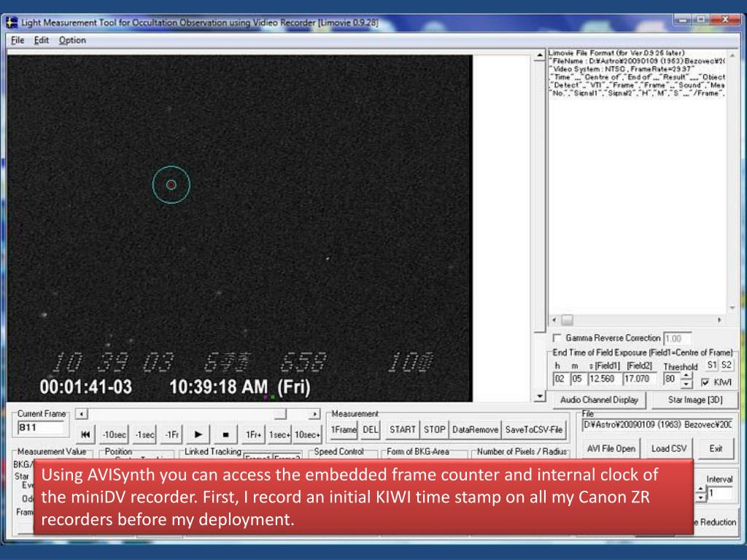The image size is (747, 560).
Task: Click the circled target star in video
Action: click(x=171, y=184)
